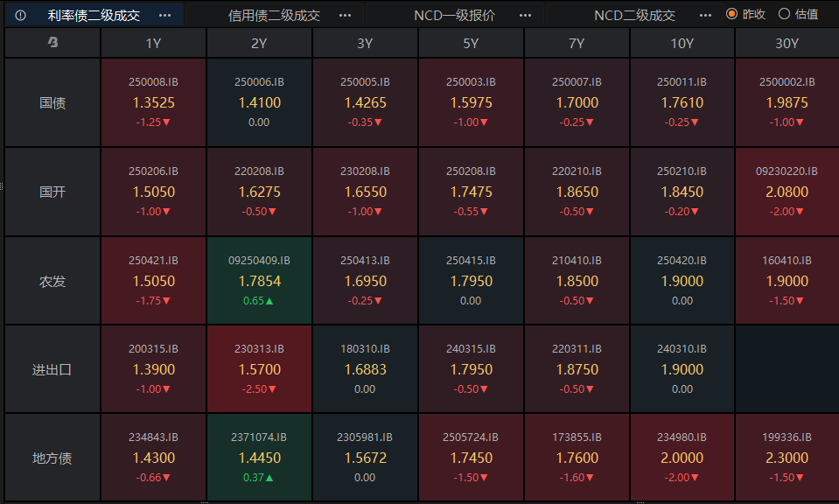The image size is (839, 504).
Task: Click the 10Y column header
Action: pyautogui.click(x=682, y=43)
